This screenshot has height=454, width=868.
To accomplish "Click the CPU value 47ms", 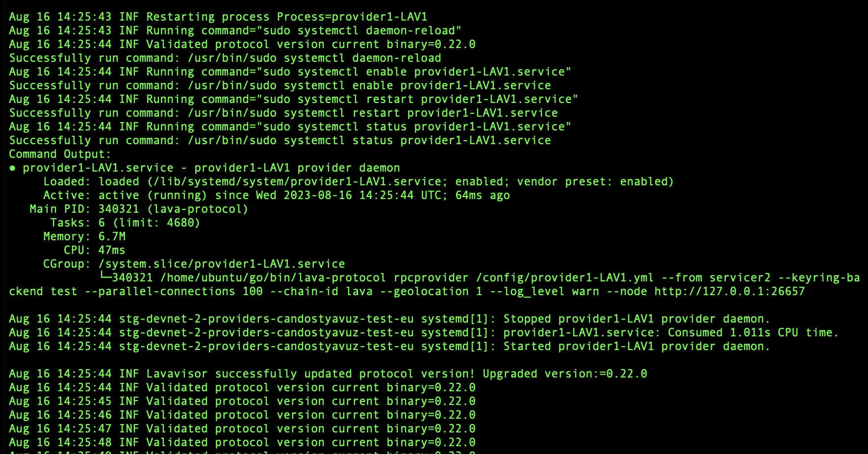I will pos(111,250).
